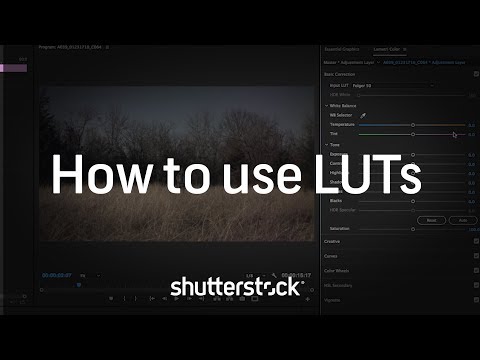Toggle the Basic Correction checkbox
Image resolution: width=480 pixels, height=360 pixels.
(476, 74)
